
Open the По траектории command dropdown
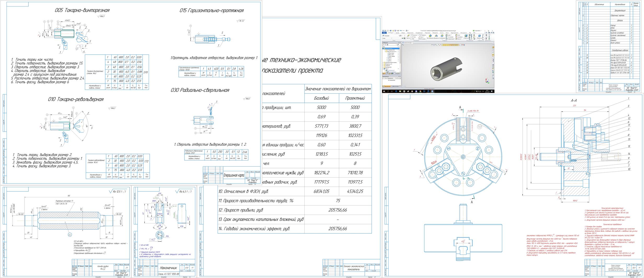(x=455, y=39)
